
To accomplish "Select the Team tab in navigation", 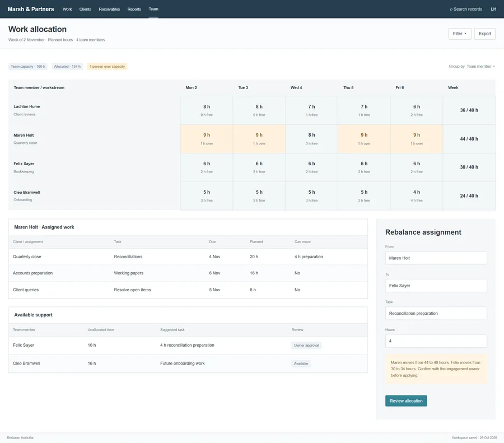I will 153,9.
